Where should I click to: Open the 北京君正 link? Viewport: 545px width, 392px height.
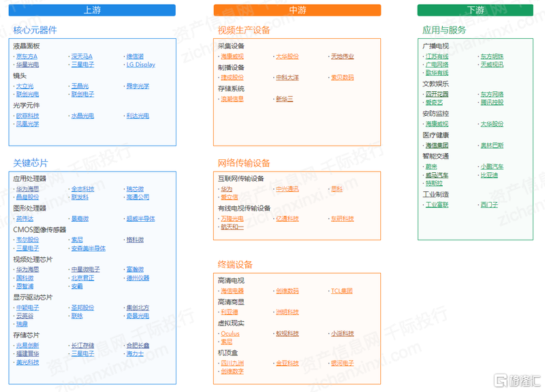(82, 278)
